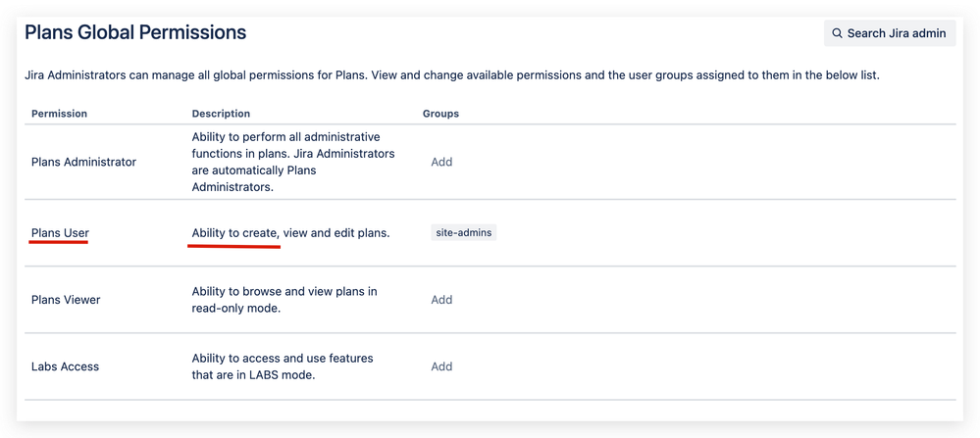980x438 pixels.
Task: Click the Plans User permission name
Action: tap(60, 233)
